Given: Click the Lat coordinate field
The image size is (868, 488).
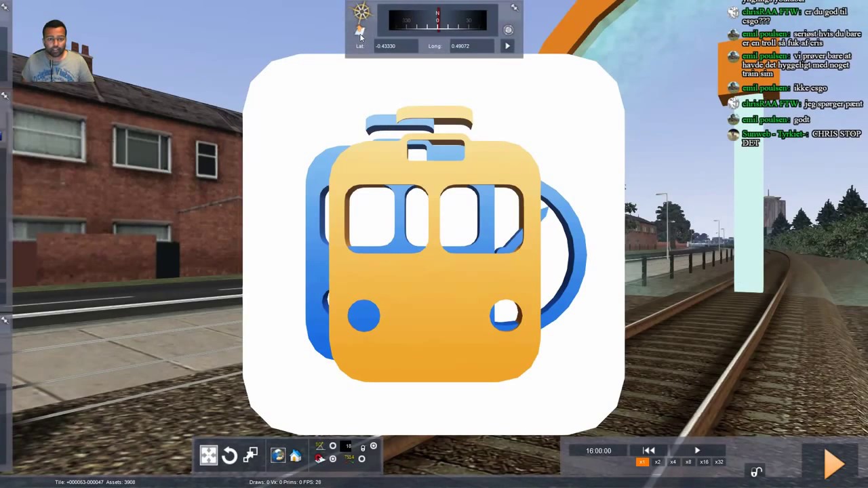Looking at the screenshot, I should tap(396, 46).
